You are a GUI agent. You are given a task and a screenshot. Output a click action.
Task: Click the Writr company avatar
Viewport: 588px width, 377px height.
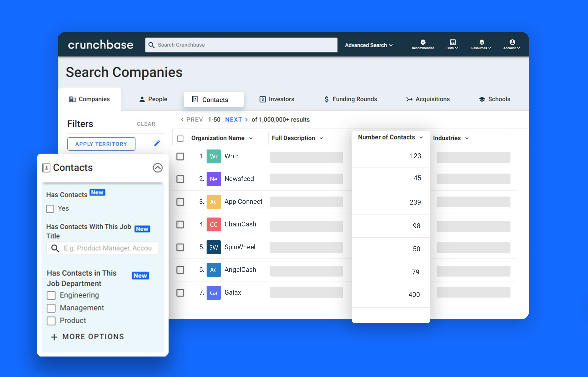pyautogui.click(x=213, y=156)
